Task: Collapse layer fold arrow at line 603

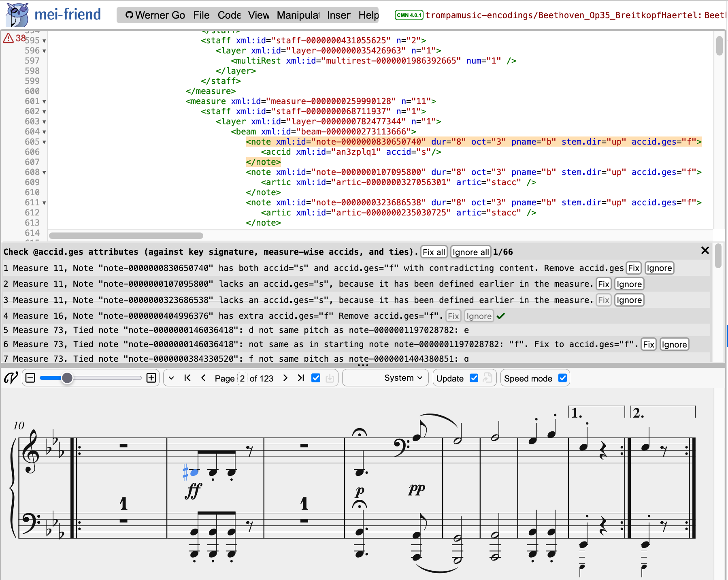Action: 44,122
